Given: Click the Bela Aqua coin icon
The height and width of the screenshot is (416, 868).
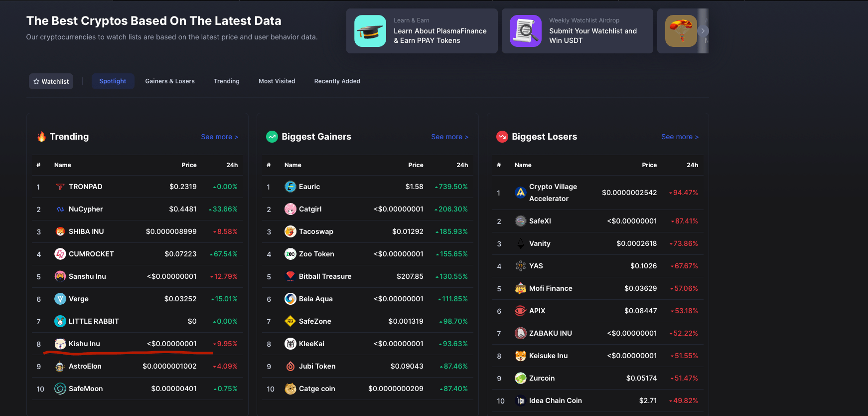Looking at the screenshot, I should 290,299.
